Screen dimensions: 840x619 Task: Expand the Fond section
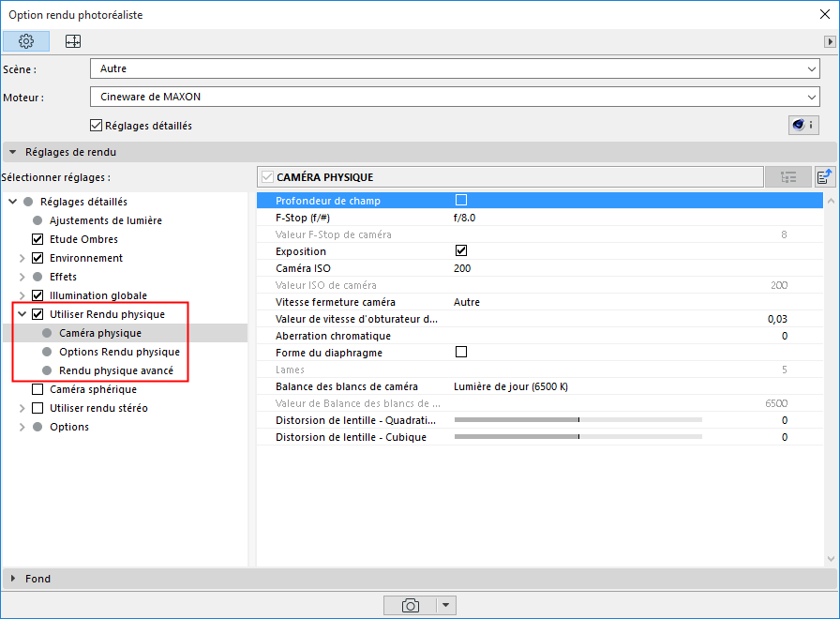tap(13, 579)
